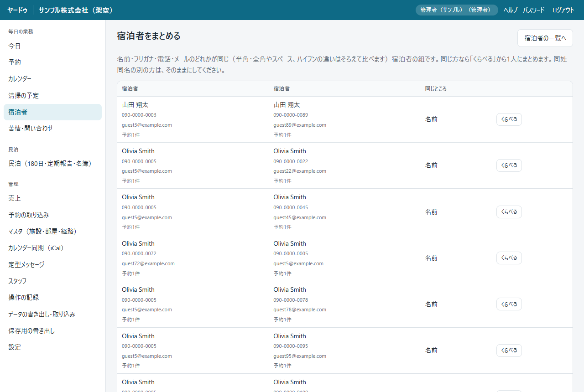Go to 売上 page
Image resolution: width=584 pixels, height=392 pixels.
[52, 198]
